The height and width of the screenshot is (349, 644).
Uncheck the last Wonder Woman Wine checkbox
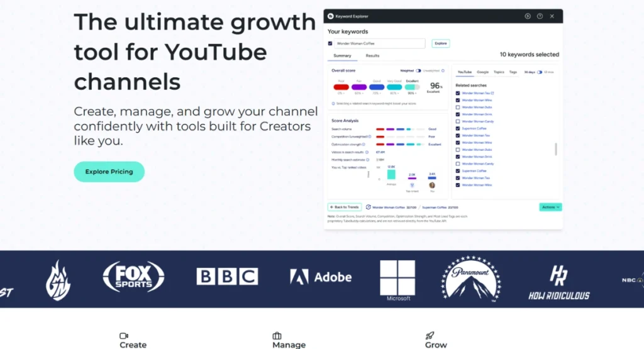click(x=458, y=185)
